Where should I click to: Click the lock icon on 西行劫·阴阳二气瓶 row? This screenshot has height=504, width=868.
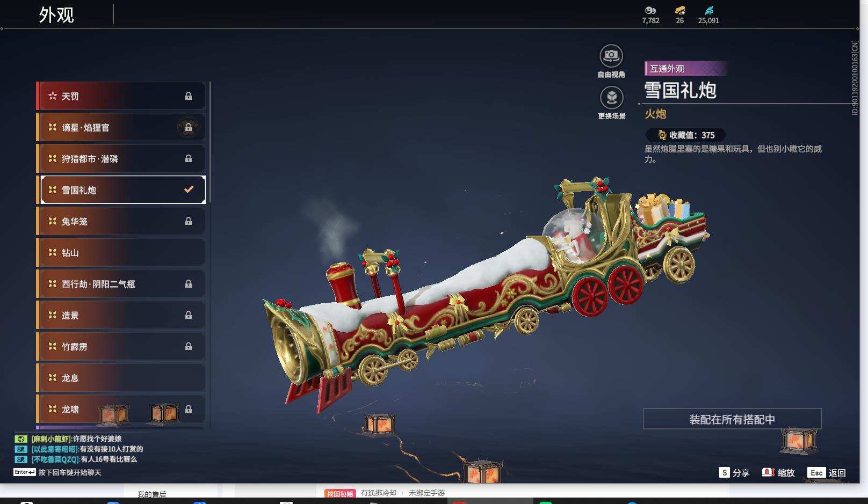click(x=189, y=283)
